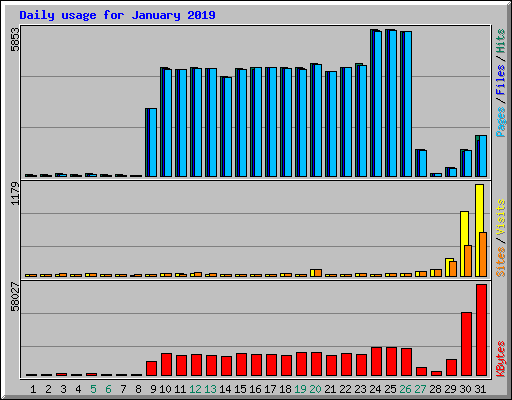Screen dimensions: 512x400
Task: Select the day 14 hits bar
Action: (x=226, y=127)
